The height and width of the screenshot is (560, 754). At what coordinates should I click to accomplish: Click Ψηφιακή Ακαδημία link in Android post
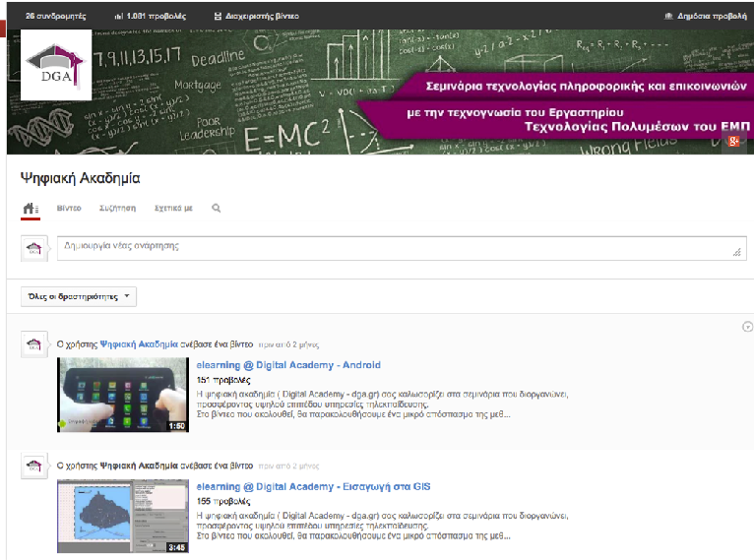[x=139, y=344]
